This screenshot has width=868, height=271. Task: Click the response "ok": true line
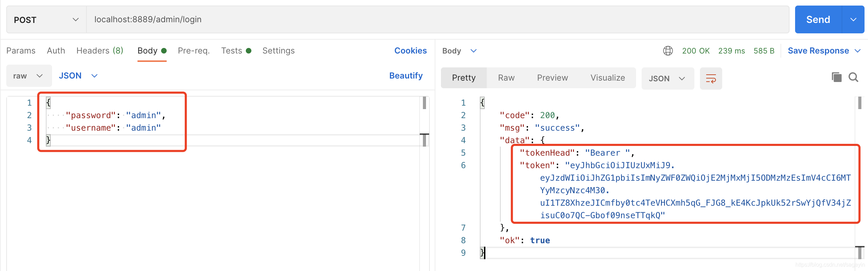525,240
